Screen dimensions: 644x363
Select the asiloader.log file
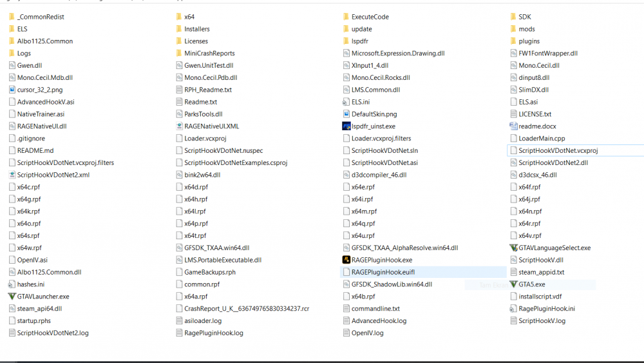pyautogui.click(x=203, y=320)
